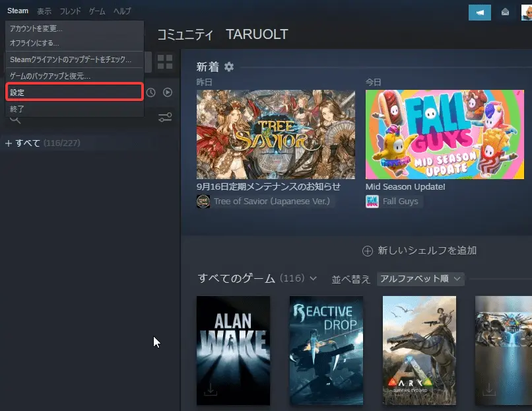Click the clock recent-activity icon
532x411 pixels.
point(151,93)
